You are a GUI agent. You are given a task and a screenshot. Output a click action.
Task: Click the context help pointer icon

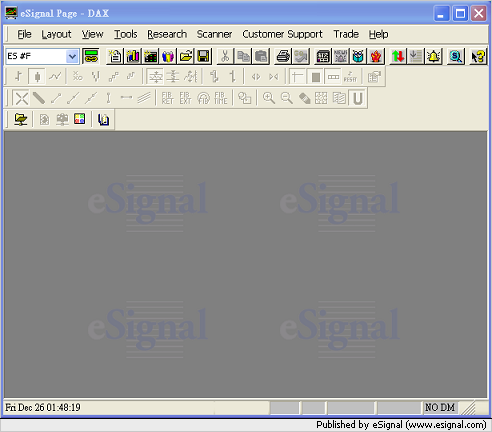click(x=478, y=56)
